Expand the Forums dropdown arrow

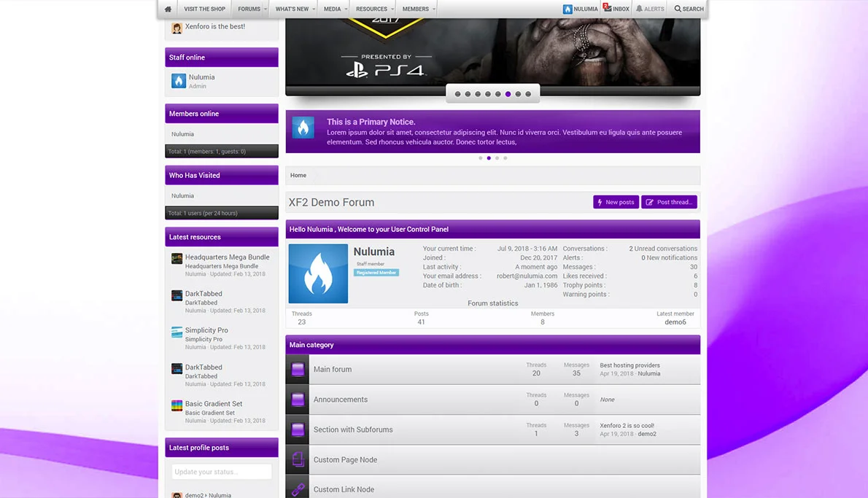tap(266, 9)
